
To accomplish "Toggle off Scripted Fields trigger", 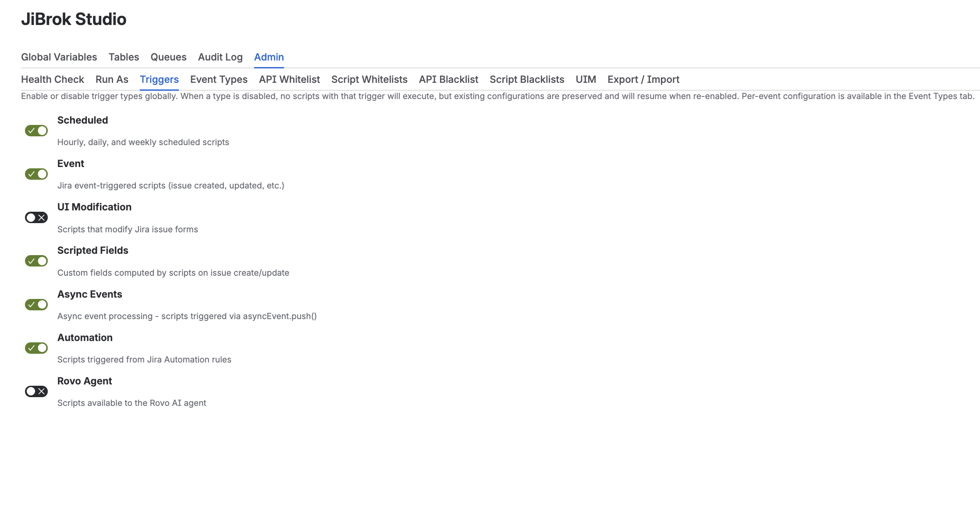I will tap(36, 261).
